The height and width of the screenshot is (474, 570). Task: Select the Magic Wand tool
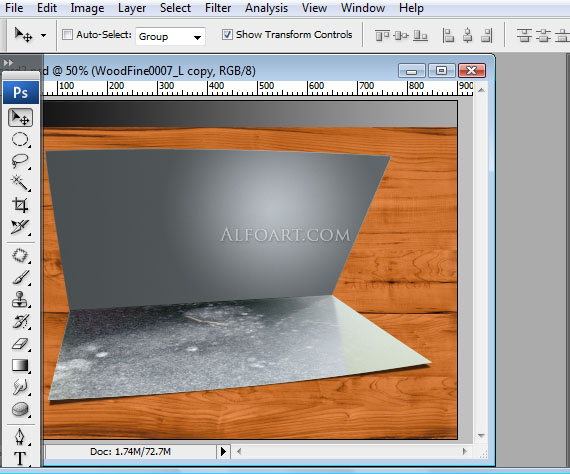click(20, 183)
